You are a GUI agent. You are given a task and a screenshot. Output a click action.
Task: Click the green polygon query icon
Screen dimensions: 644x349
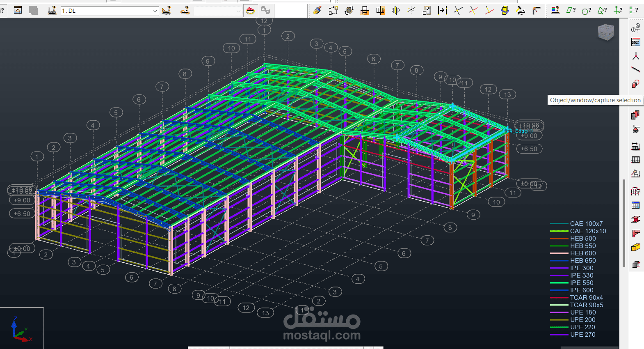[602, 10]
